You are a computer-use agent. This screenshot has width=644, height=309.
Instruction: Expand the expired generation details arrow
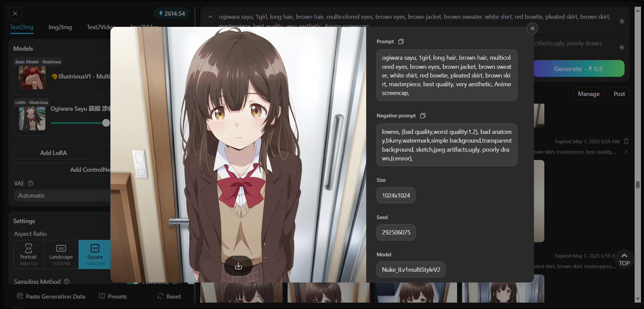pos(626,152)
